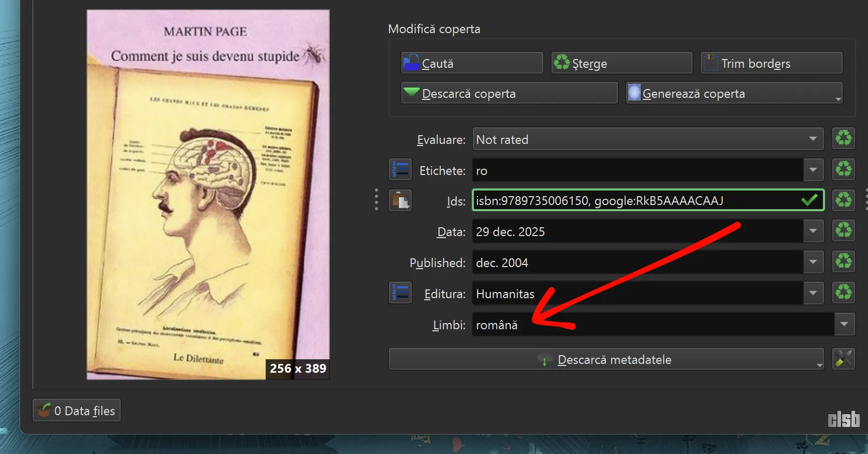Reset the Data field with recycle icon
Image resolution: width=868 pixels, height=454 pixels.
(x=843, y=230)
